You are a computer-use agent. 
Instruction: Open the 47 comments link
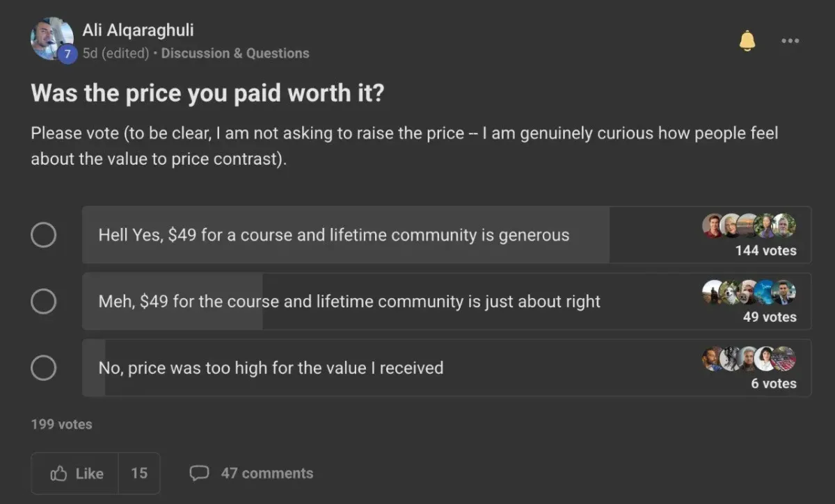point(267,473)
